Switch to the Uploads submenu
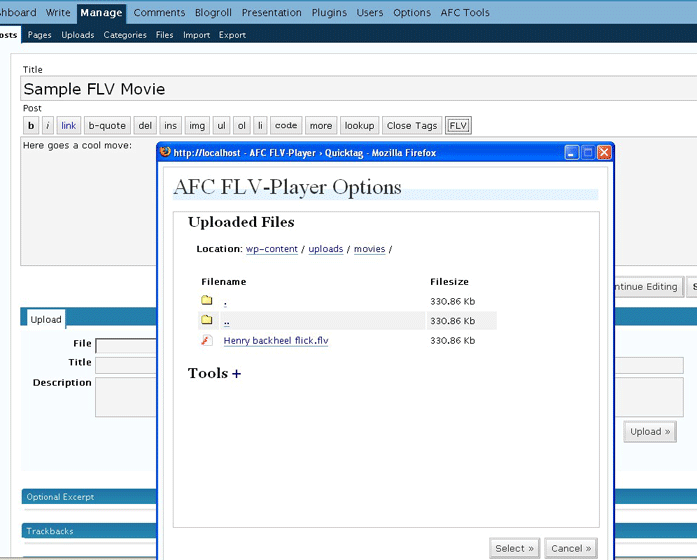697x560 pixels. pyautogui.click(x=78, y=35)
